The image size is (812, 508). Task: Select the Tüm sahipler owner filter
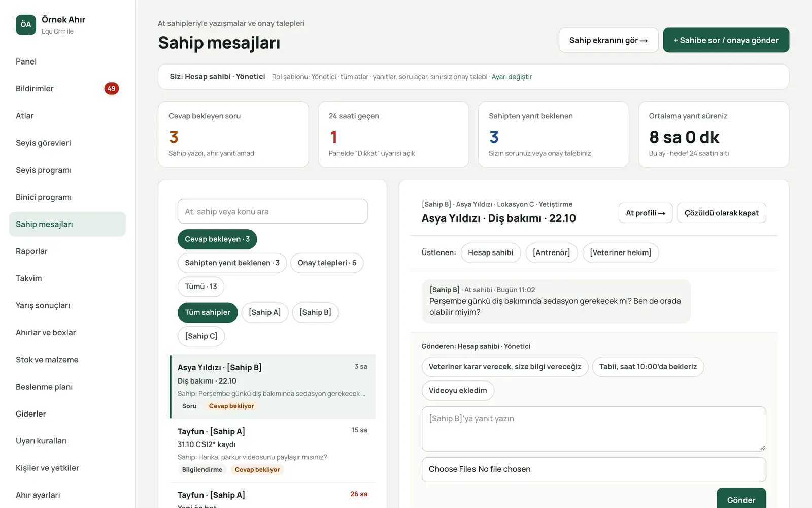coord(208,312)
